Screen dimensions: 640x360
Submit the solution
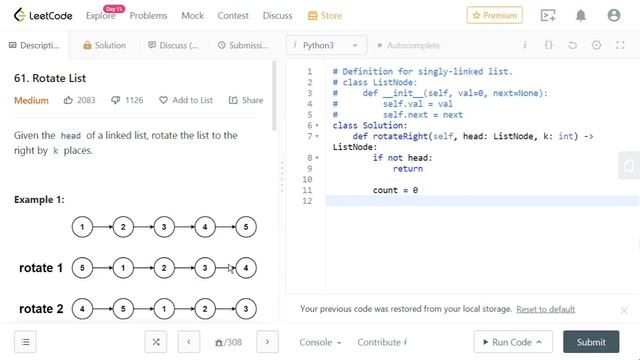pos(591,342)
